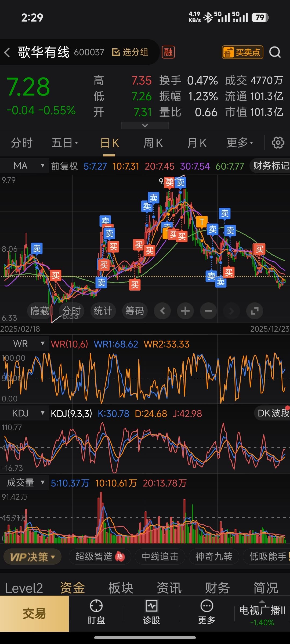Open KDJ indicator dropdown
290x644 pixels.
pos(24,413)
